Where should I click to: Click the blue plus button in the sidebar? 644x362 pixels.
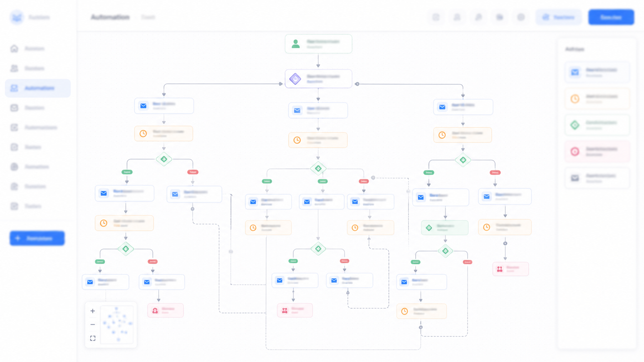click(x=37, y=238)
